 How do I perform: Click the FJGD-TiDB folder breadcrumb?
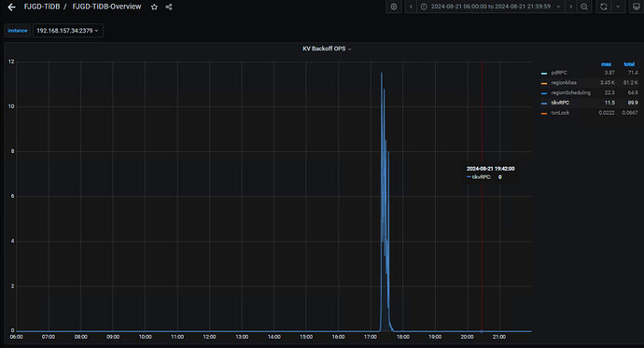click(x=42, y=7)
